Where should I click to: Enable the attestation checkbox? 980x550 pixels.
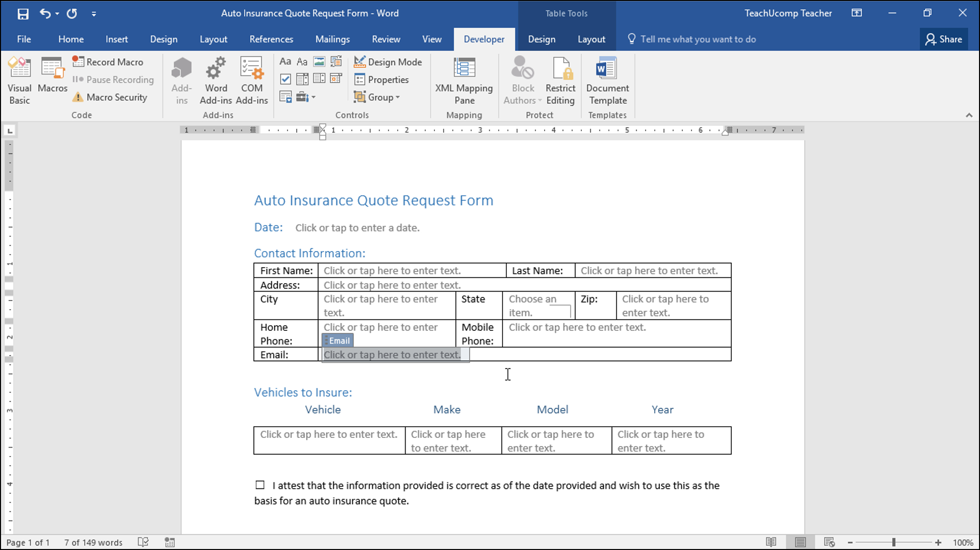259,485
